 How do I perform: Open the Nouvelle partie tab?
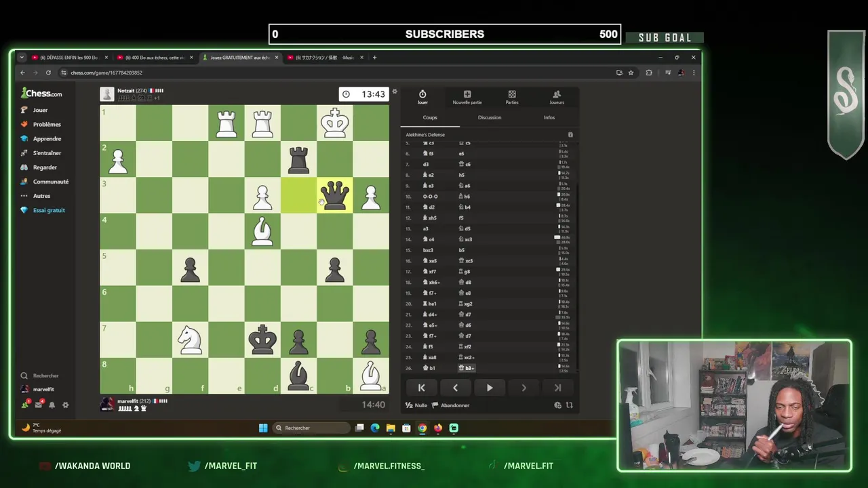tap(467, 98)
